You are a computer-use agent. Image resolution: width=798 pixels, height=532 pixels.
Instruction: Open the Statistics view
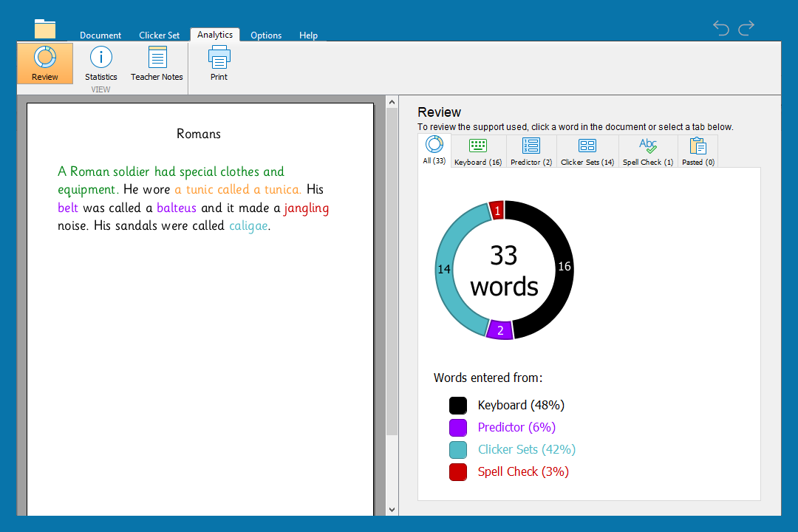point(101,64)
